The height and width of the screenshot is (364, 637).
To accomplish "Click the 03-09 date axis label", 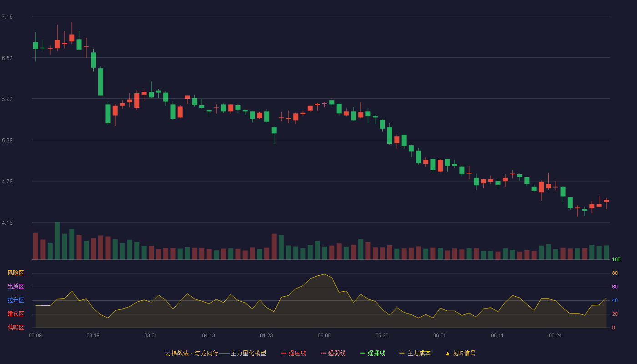I will coord(35,335).
